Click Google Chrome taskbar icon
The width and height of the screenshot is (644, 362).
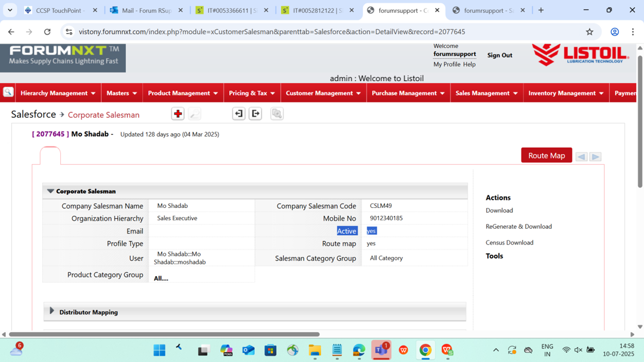click(x=425, y=350)
